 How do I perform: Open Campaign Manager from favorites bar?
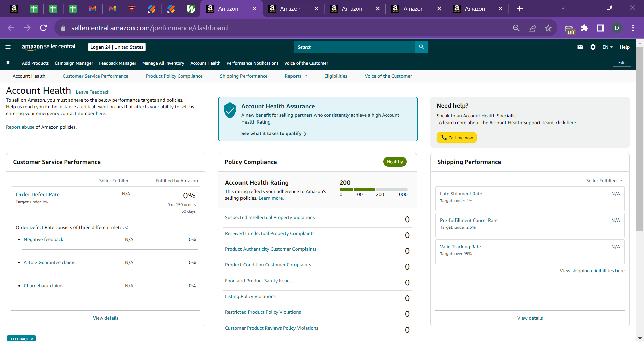pos(74,63)
